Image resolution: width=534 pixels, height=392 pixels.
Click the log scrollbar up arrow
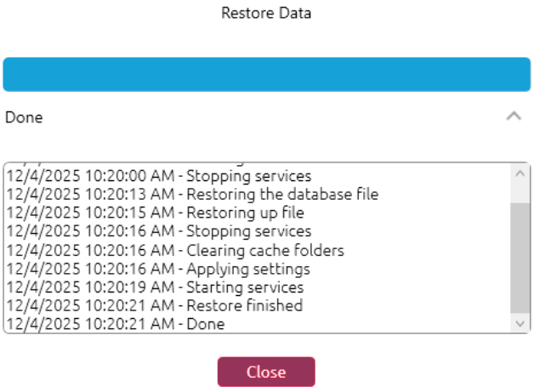(x=520, y=172)
